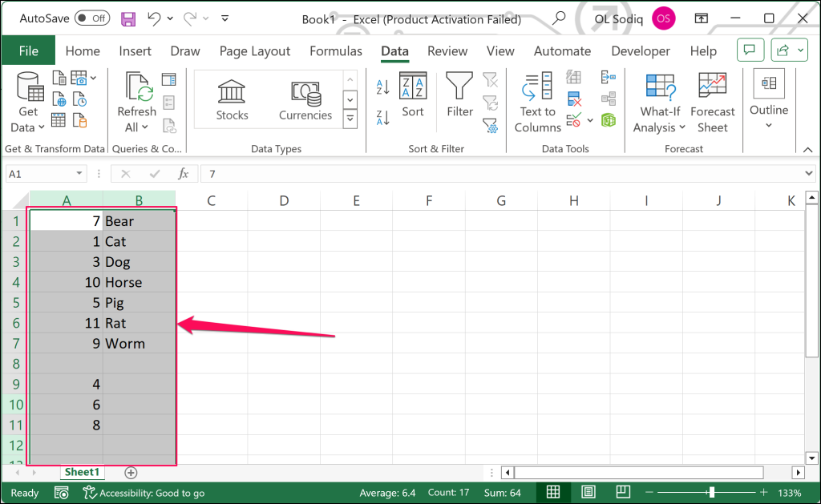Select the cell containing Horse
The image size is (821, 504).
[139, 282]
